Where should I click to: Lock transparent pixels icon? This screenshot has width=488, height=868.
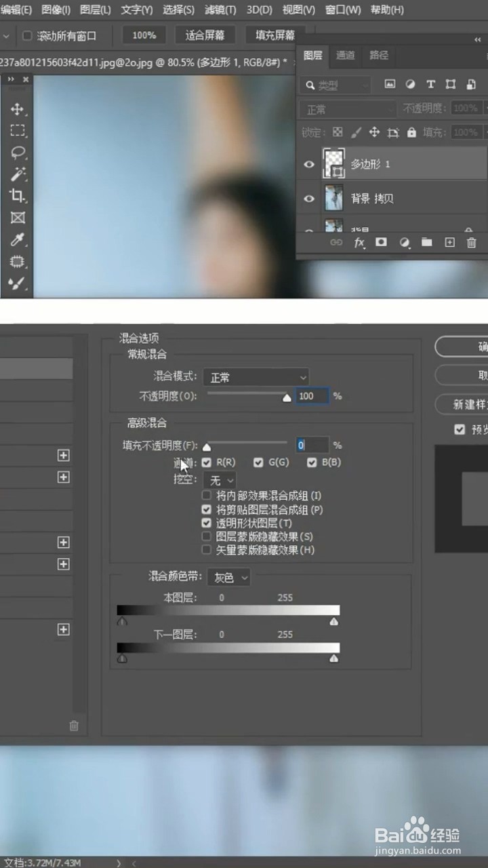338,132
